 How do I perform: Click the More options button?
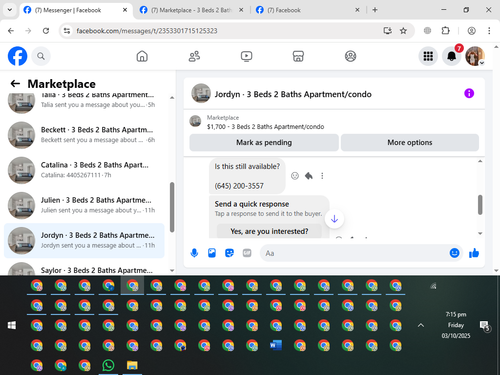tap(410, 143)
